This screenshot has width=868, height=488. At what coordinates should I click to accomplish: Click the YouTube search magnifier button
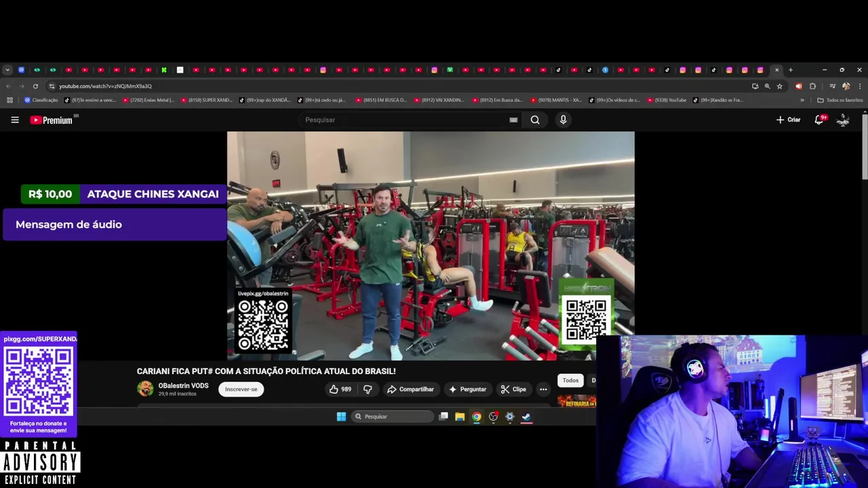(535, 120)
